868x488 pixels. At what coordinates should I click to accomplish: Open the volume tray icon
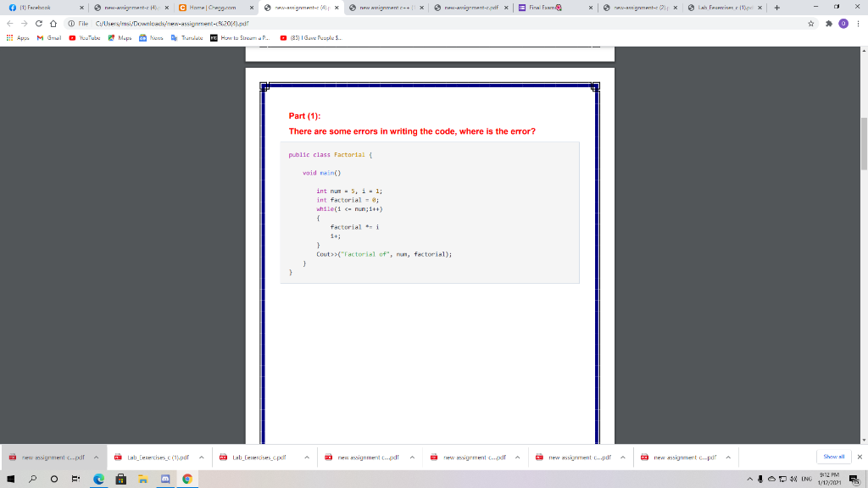[x=793, y=480]
